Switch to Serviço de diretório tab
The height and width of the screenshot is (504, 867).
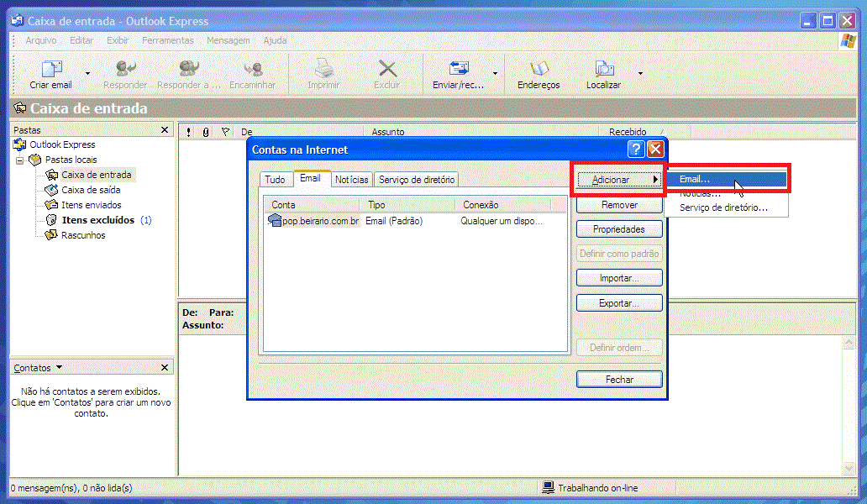417,180
